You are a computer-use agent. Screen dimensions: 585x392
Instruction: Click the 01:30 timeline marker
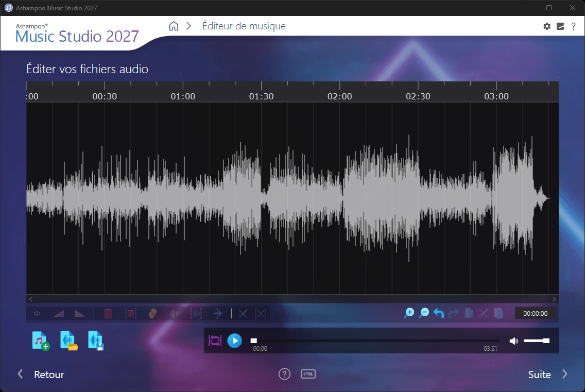(261, 96)
